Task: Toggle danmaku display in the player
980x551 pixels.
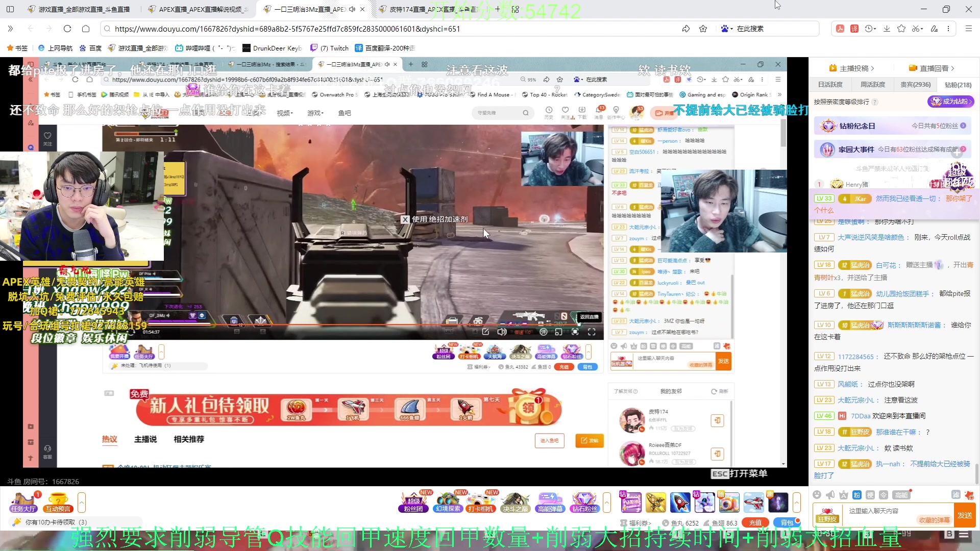Action: point(543,331)
